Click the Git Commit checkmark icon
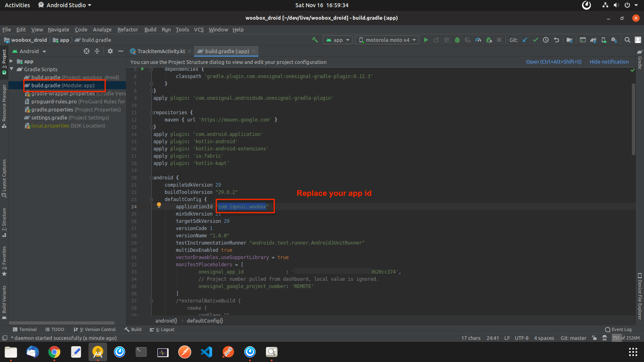 (x=535, y=40)
